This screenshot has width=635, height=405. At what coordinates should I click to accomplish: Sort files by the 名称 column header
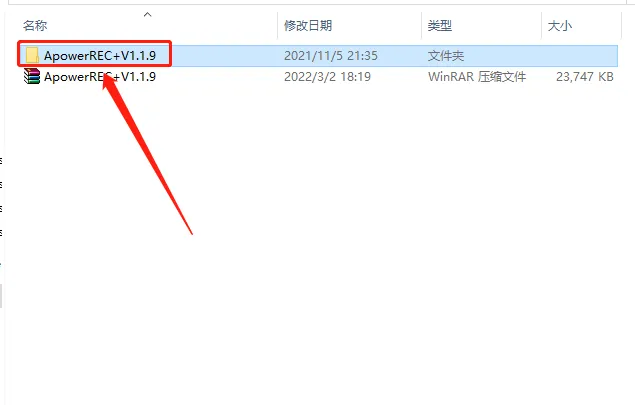pos(35,26)
